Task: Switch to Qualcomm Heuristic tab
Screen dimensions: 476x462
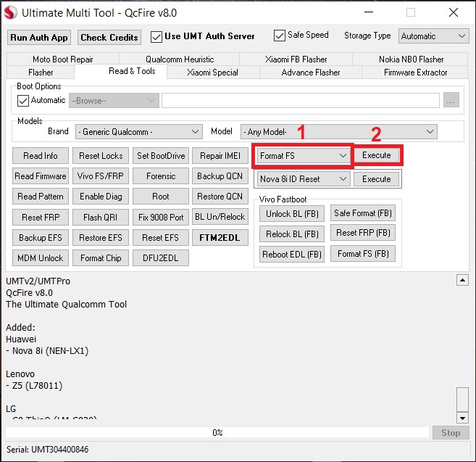Action: pyautogui.click(x=180, y=59)
